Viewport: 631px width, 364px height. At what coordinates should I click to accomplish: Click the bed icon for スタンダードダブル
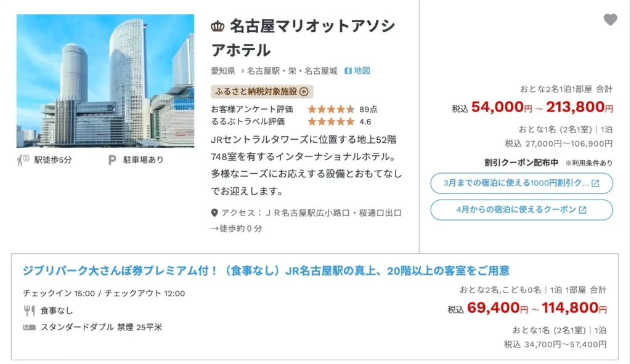click(29, 327)
